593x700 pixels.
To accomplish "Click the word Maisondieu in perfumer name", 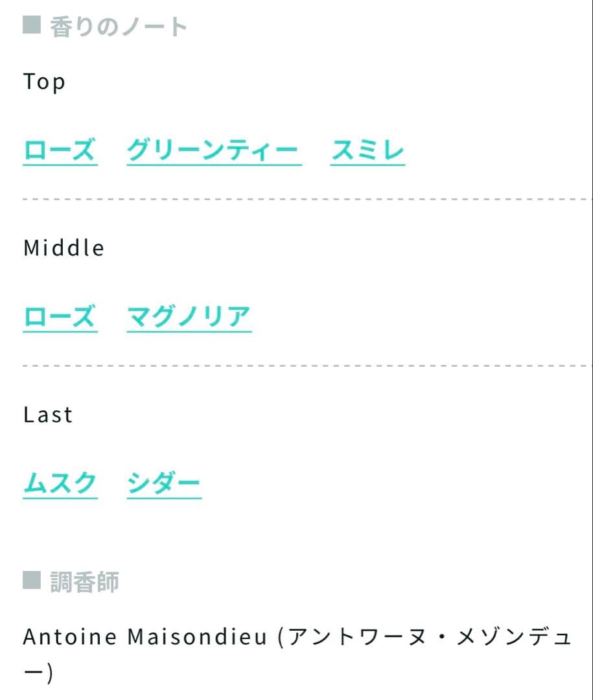I will (197, 638).
